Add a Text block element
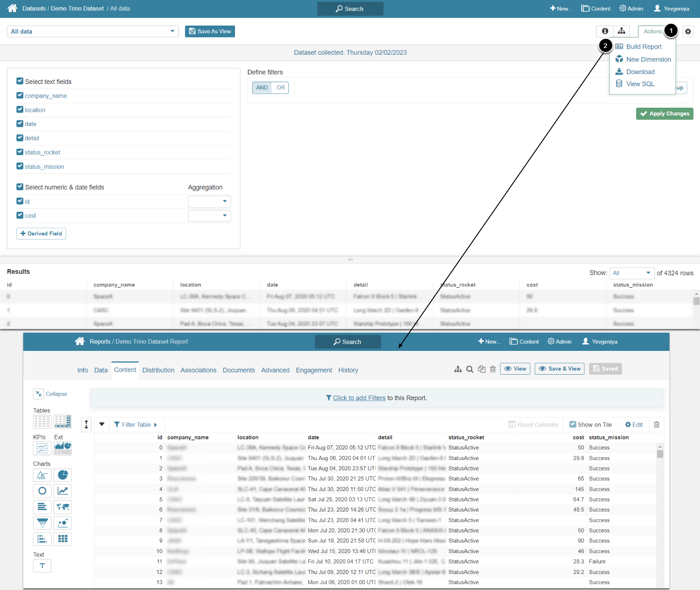 (x=42, y=566)
